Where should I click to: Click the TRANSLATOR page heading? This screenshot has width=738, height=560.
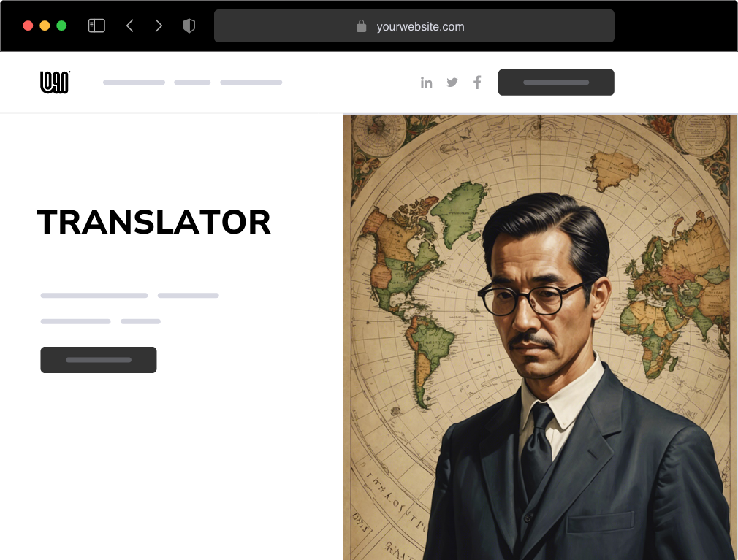tap(154, 222)
